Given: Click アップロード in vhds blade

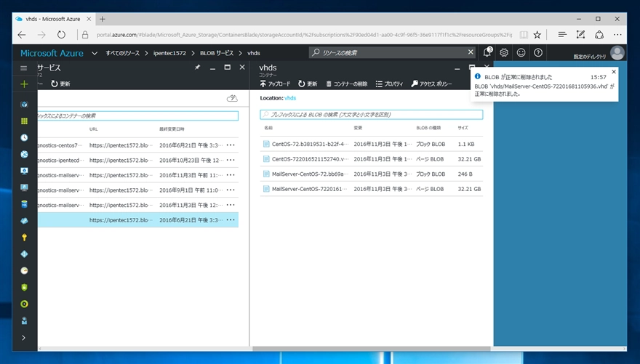Looking at the screenshot, I should click(275, 84).
